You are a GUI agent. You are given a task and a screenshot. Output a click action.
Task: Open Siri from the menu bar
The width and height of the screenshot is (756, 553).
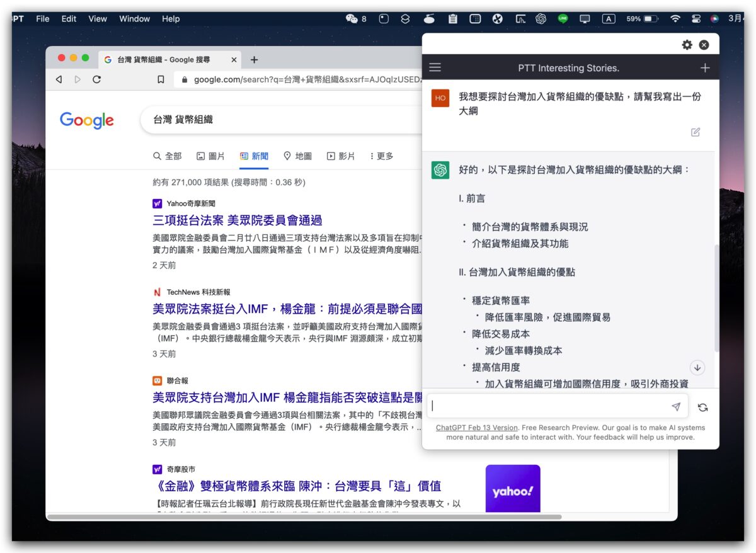click(x=714, y=19)
